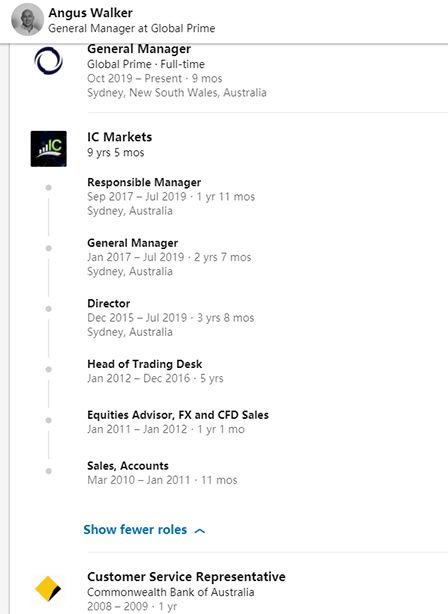Open the Head of Trading Desk role
The height and width of the screenshot is (614, 448).
point(145,364)
